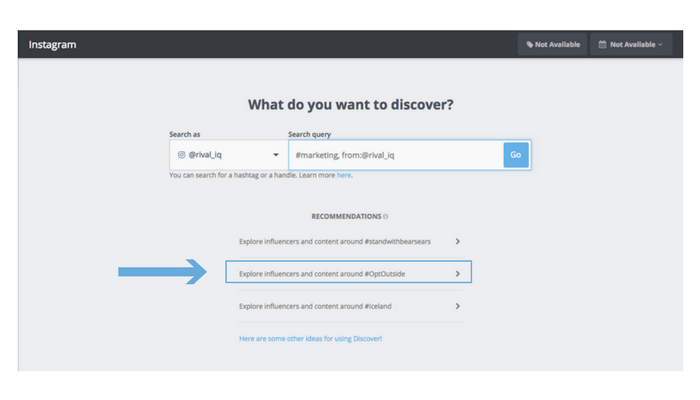Click the chevron on the #Iceland row

click(457, 306)
